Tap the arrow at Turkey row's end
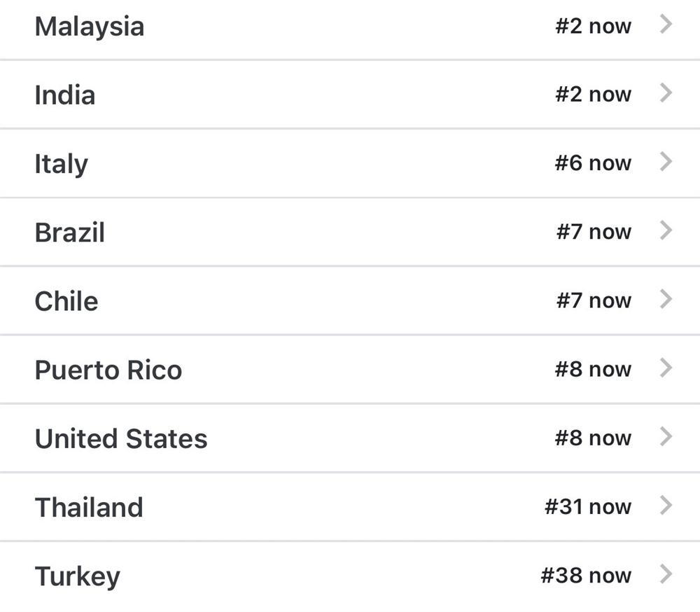 [666, 574]
